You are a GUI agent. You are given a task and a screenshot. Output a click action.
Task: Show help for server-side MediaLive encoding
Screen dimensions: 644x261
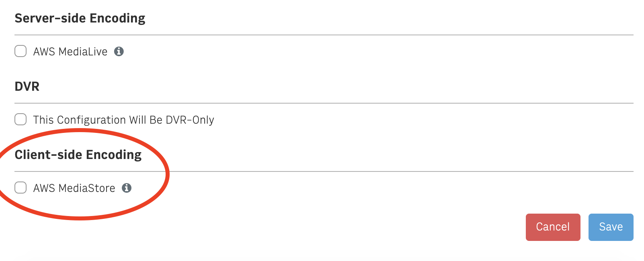[x=119, y=51]
